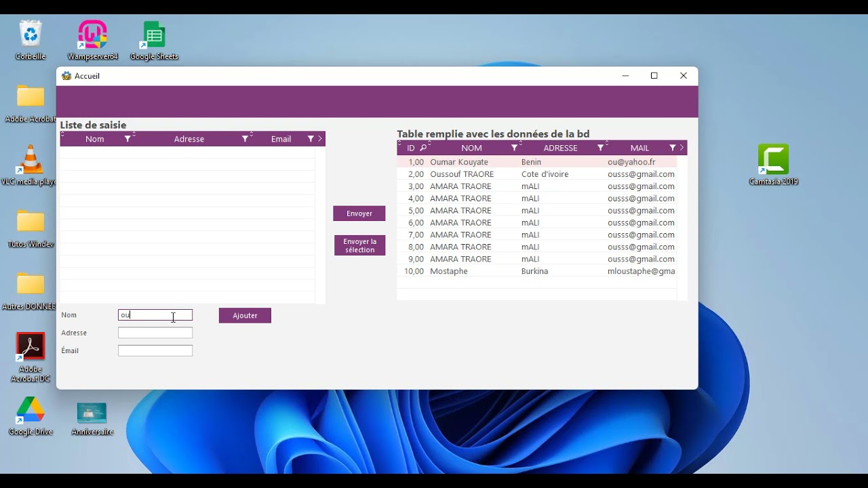Image resolution: width=868 pixels, height=488 pixels.
Task: Open the ADRESSE column filter in database table
Action: [600, 148]
